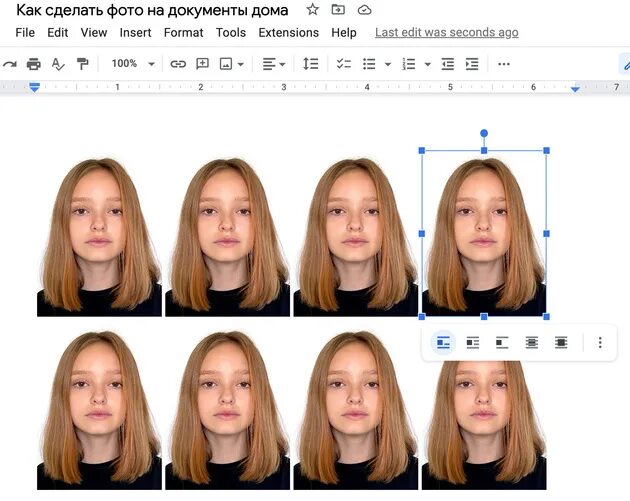Star the document with the star icon
The image size is (630, 501).
pyautogui.click(x=313, y=10)
